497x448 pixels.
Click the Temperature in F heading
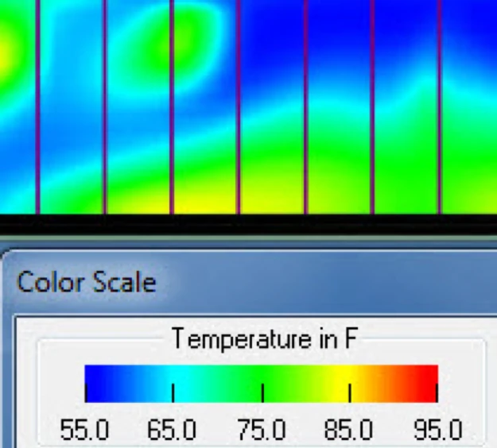pos(265,339)
